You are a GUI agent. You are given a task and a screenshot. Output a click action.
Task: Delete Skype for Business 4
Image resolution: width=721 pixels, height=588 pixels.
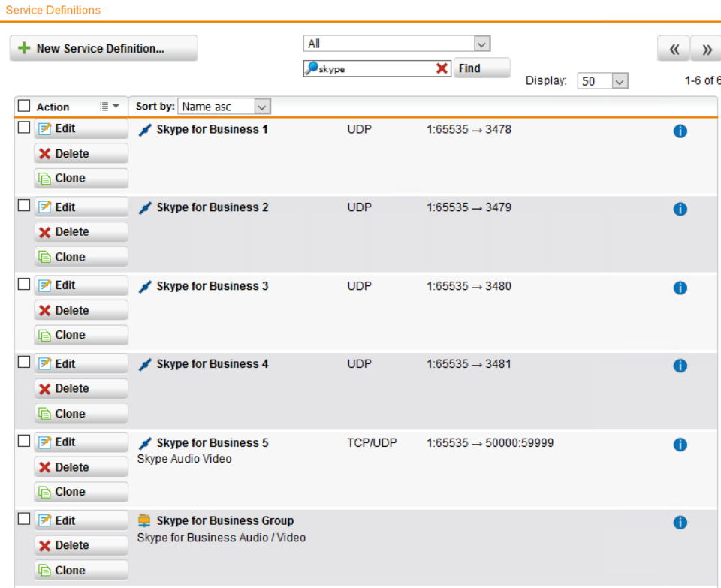81,388
